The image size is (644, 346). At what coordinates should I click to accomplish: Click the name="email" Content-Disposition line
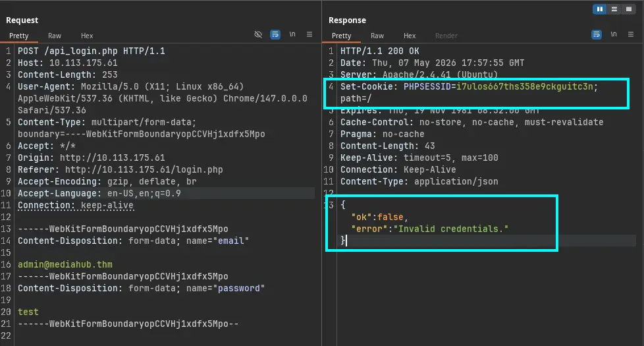click(133, 241)
